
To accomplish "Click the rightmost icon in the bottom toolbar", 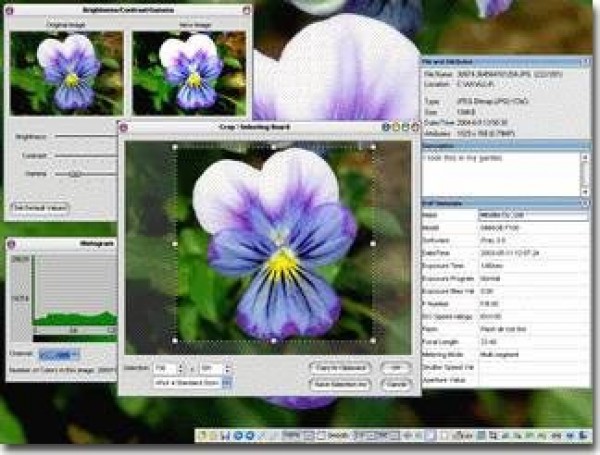I will coord(584,435).
